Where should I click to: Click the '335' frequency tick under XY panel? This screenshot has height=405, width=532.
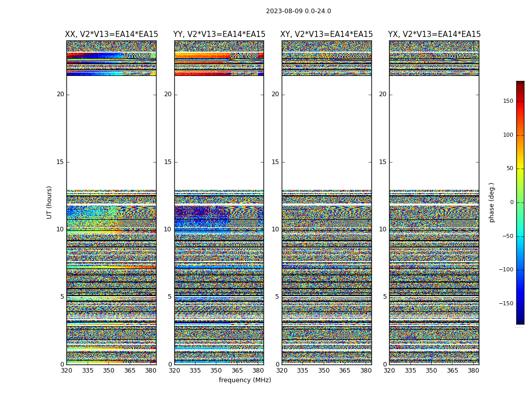(x=302, y=371)
